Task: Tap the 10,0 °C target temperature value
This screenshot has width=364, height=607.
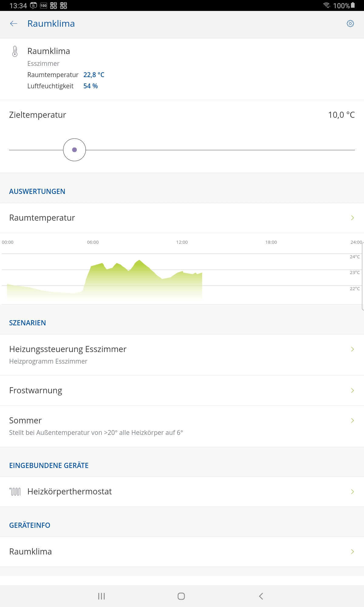Action: click(x=341, y=115)
